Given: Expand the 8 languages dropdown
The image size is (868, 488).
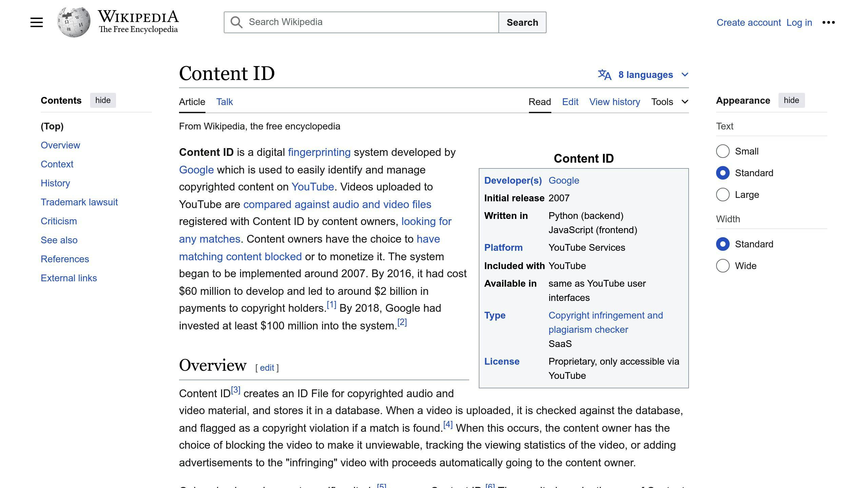Looking at the screenshot, I should pos(643,75).
